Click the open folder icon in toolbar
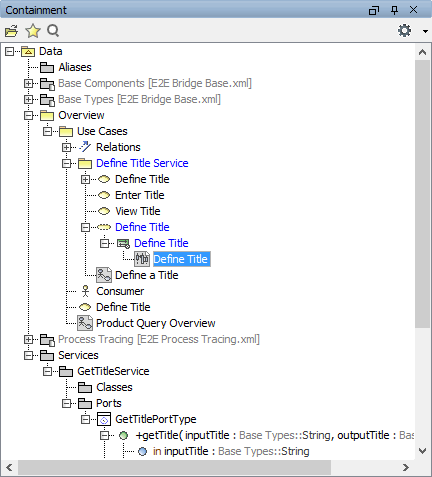The height and width of the screenshot is (477, 432). pyautogui.click(x=11, y=31)
